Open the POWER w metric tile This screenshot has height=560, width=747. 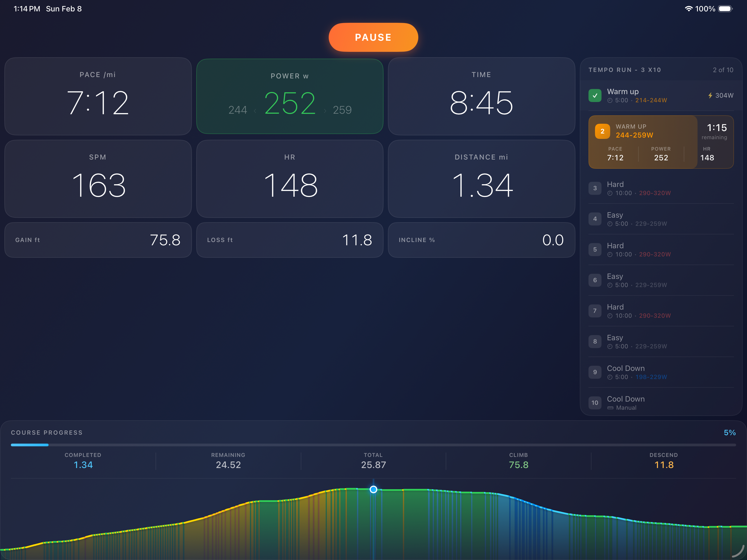290,96
